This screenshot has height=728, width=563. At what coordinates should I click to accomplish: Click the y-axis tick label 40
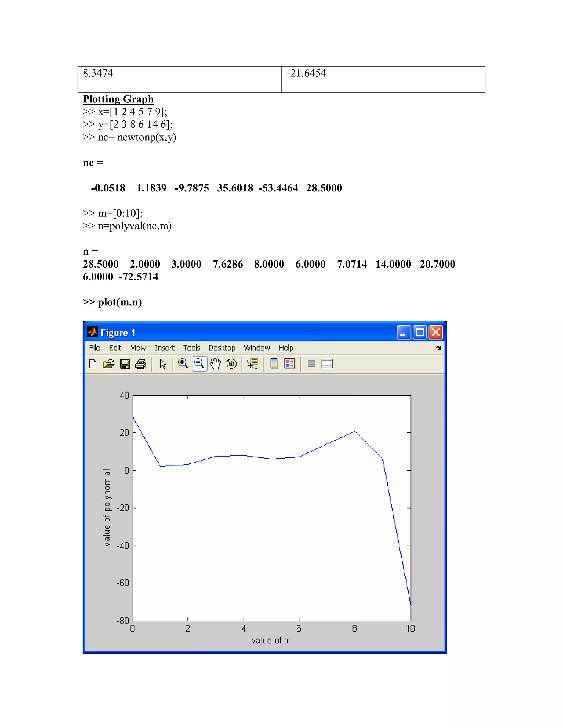(x=125, y=395)
